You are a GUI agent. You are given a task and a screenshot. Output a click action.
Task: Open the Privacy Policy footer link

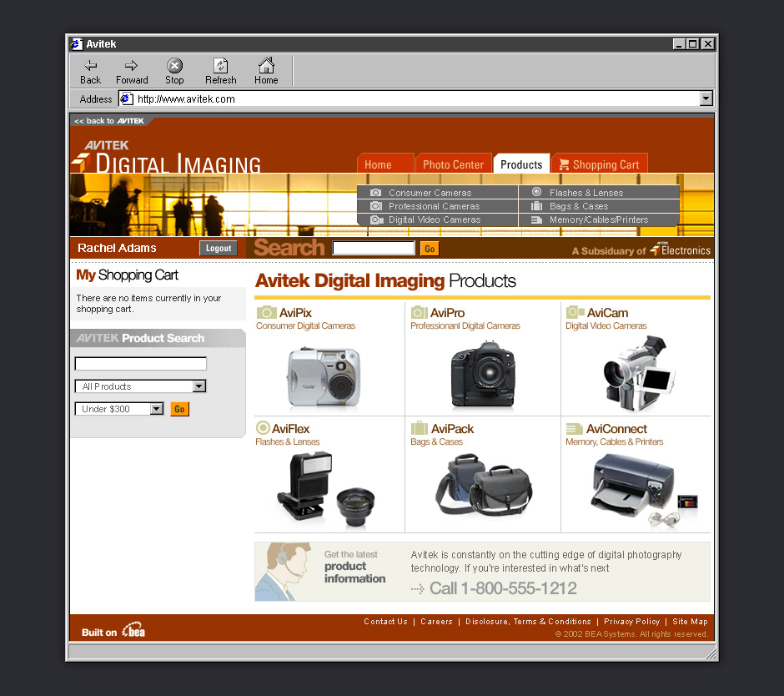point(631,622)
